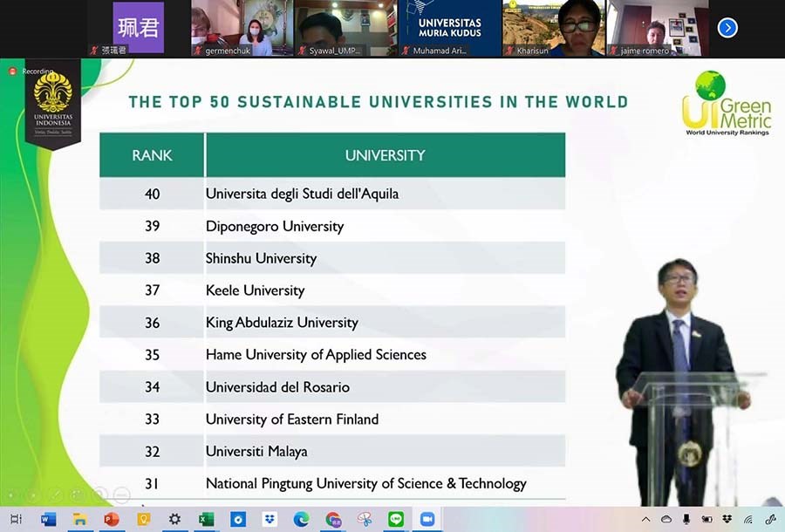Show hidden system tray icons chevron

(x=645, y=520)
